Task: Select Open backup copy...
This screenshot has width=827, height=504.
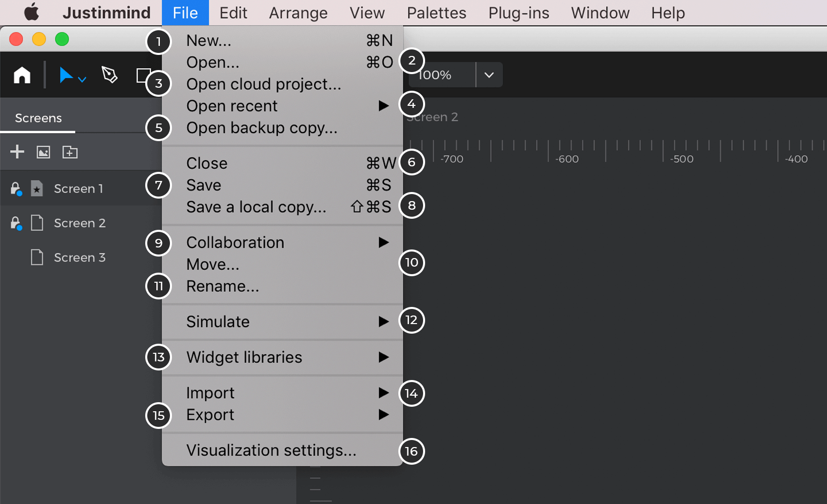Action: pyautogui.click(x=282, y=128)
